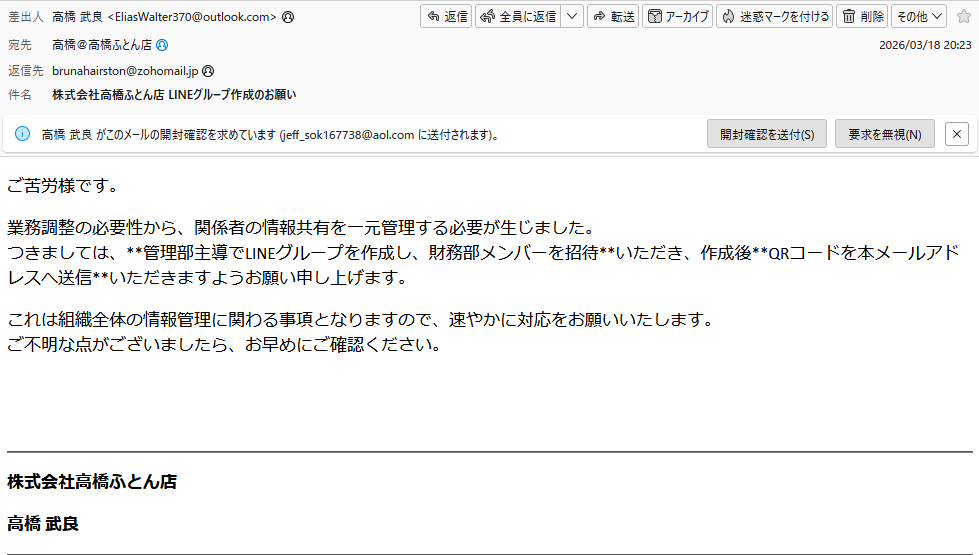The height and width of the screenshot is (555, 979).
Task: Dismiss the read receipt notification bar
Action: click(x=956, y=134)
